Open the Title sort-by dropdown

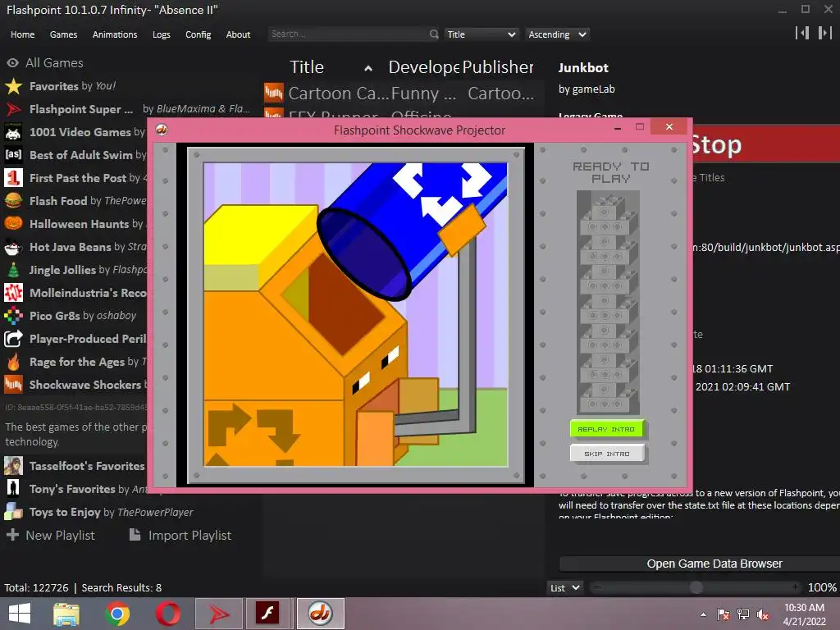(481, 34)
